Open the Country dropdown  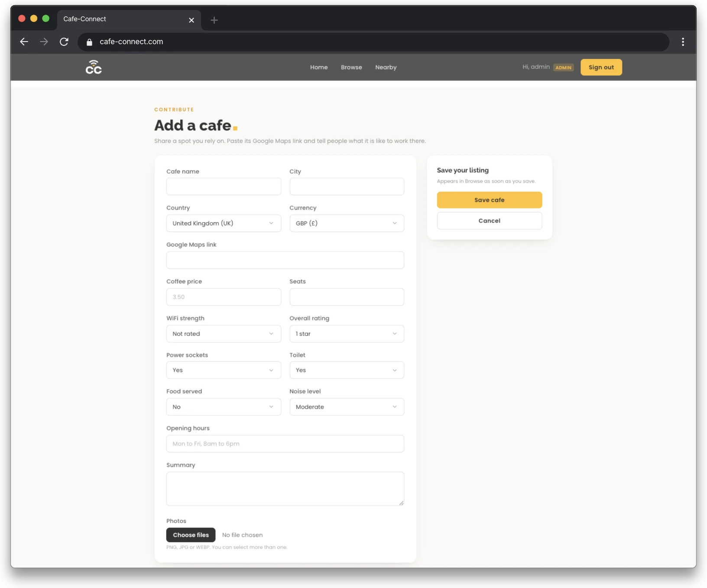(x=224, y=223)
